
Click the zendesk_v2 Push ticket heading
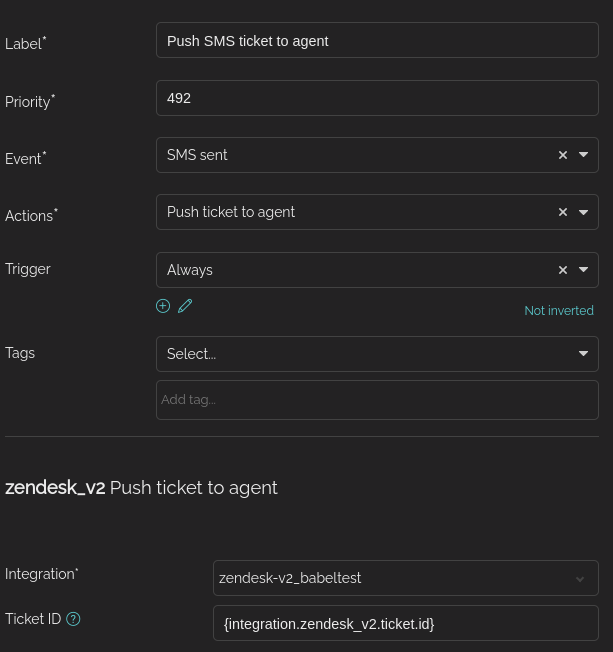[141, 487]
